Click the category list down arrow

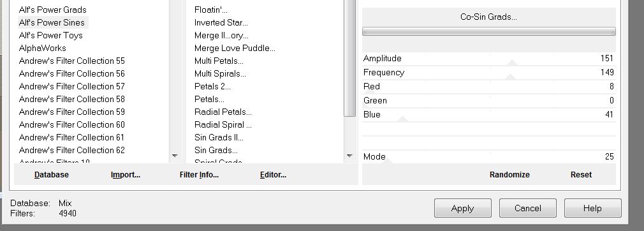coord(175,156)
